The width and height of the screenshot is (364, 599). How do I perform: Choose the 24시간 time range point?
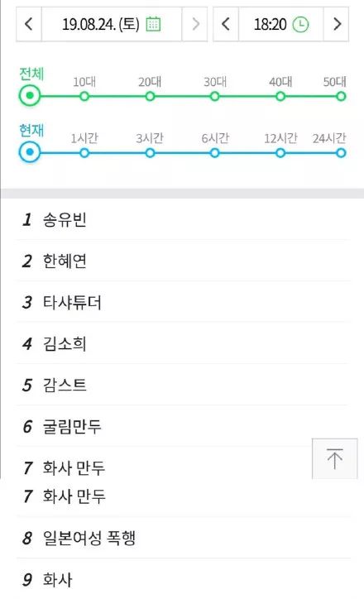[341, 153]
